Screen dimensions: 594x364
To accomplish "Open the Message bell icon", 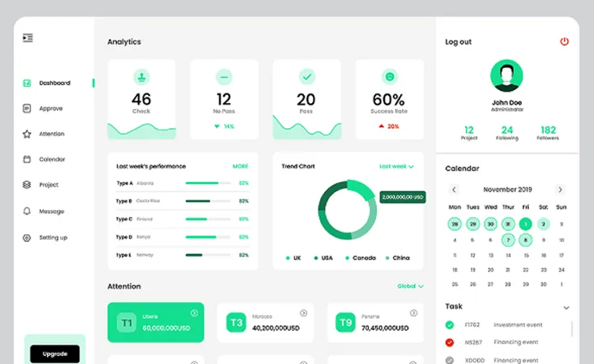I will [x=27, y=211].
